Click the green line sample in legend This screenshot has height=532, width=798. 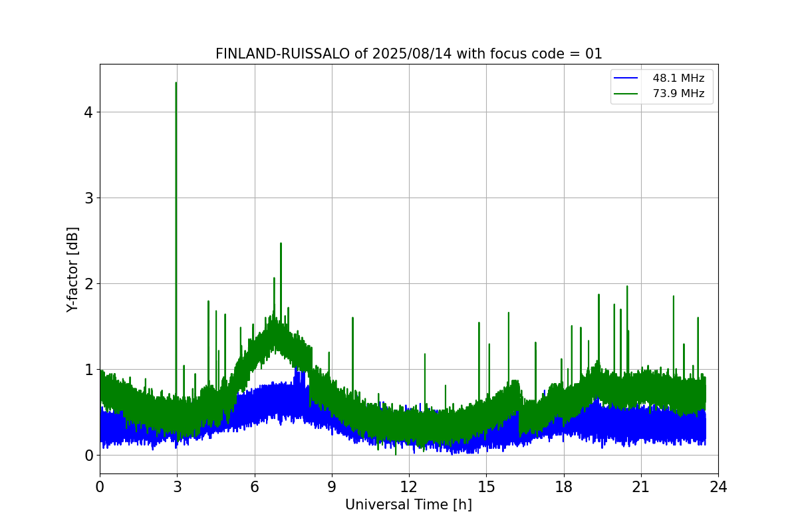(627, 94)
